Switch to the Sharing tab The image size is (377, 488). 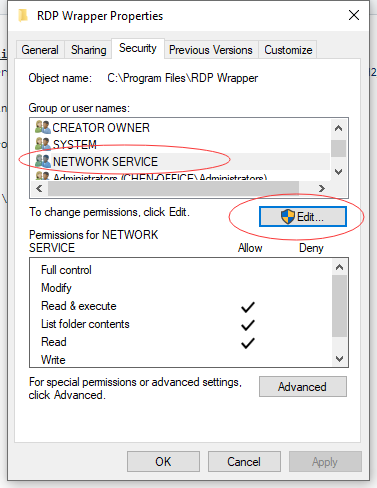88,50
